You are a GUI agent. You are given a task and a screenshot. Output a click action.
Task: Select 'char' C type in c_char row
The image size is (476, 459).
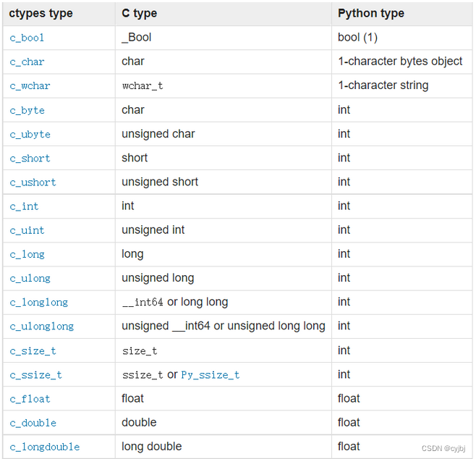[x=223, y=62]
